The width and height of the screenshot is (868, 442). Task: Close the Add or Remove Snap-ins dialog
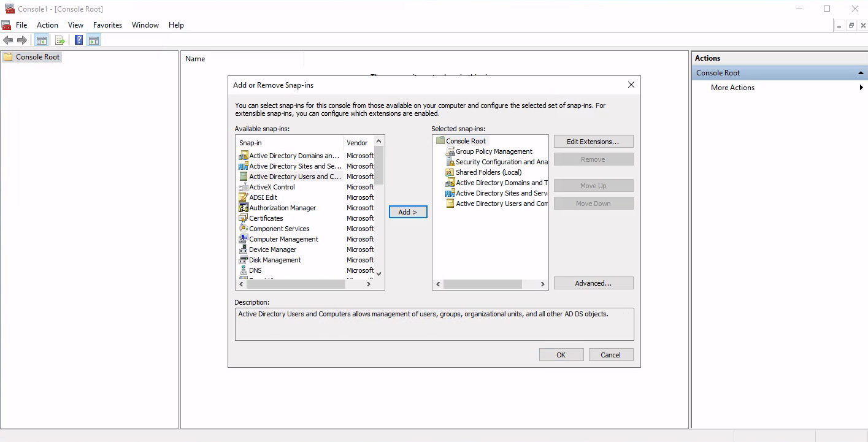(x=631, y=85)
